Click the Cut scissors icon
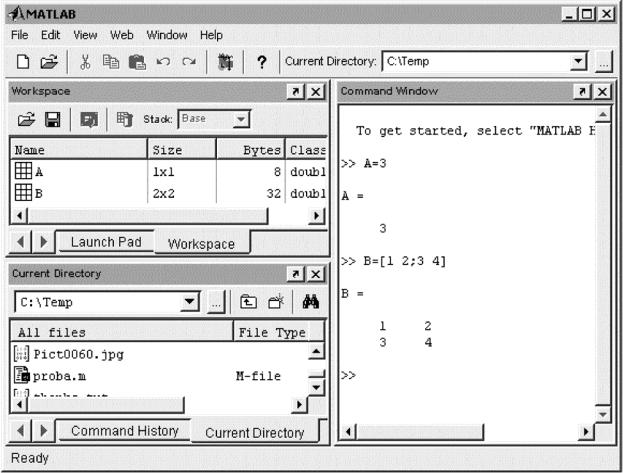This screenshot has width=623, height=473. pyautogui.click(x=85, y=62)
